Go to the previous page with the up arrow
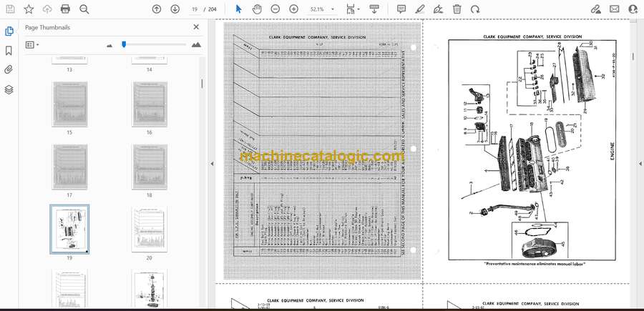This screenshot has height=311, width=644. tap(157, 9)
